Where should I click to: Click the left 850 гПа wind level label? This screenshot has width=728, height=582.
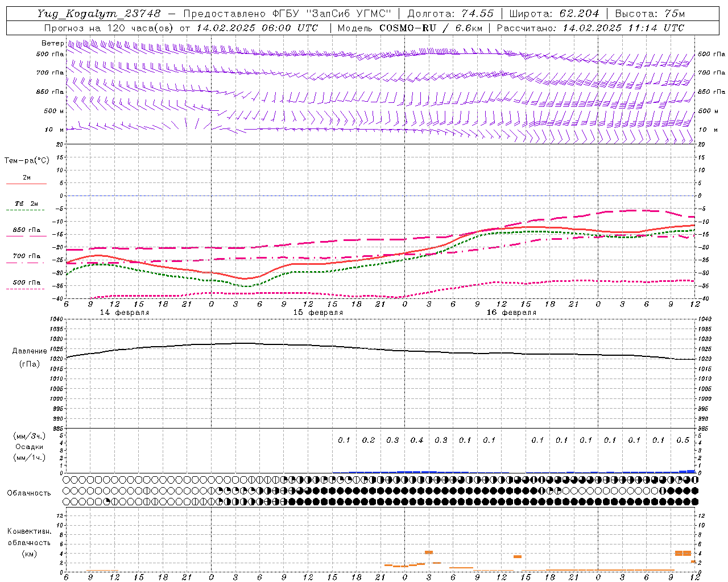(50, 92)
